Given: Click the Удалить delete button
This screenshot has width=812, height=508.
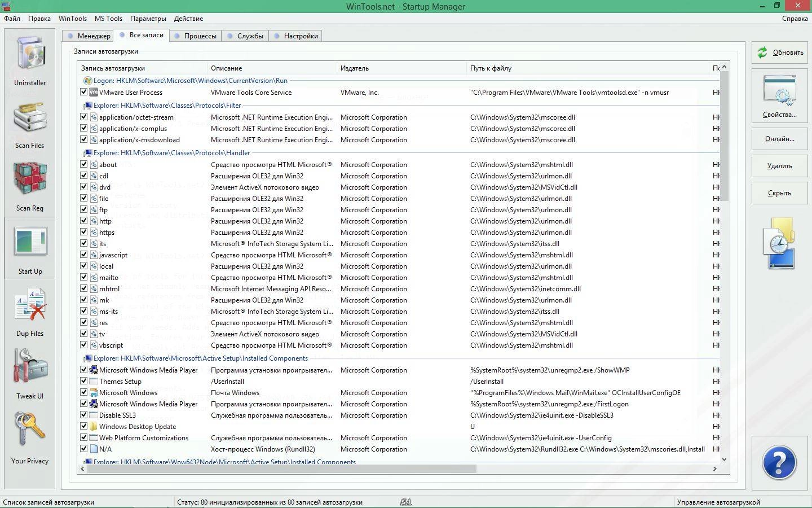Looking at the screenshot, I should pos(779,166).
